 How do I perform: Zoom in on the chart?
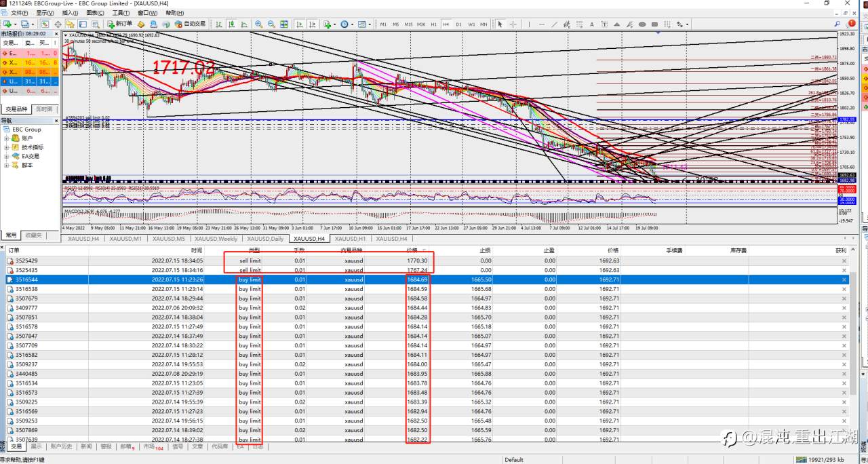coord(258,24)
